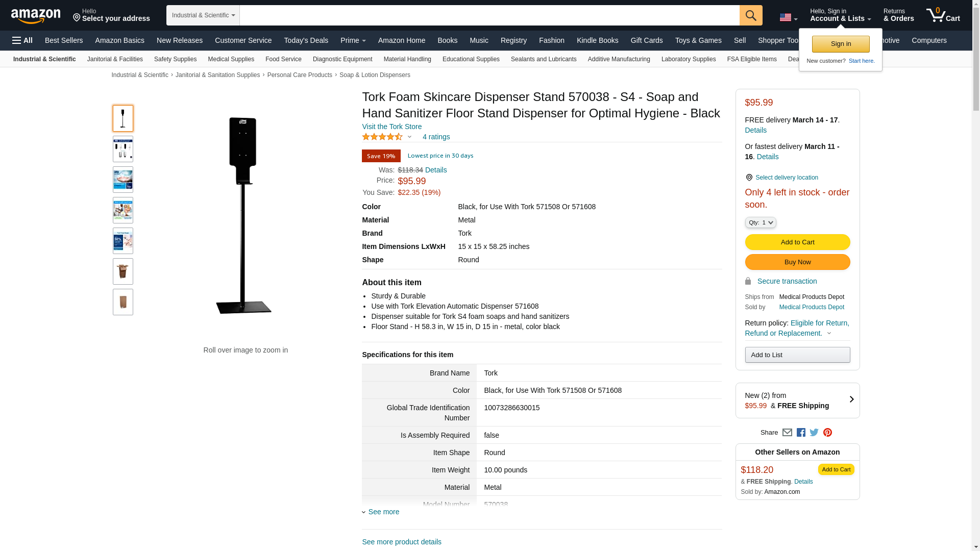Share the product on Pinterest
The height and width of the screenshot is (551, 980).
827,433
